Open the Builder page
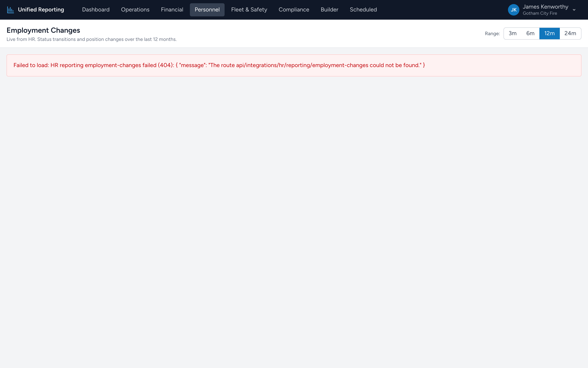The height and width of the screenshot is (368, 588). [x=329, y=10]
